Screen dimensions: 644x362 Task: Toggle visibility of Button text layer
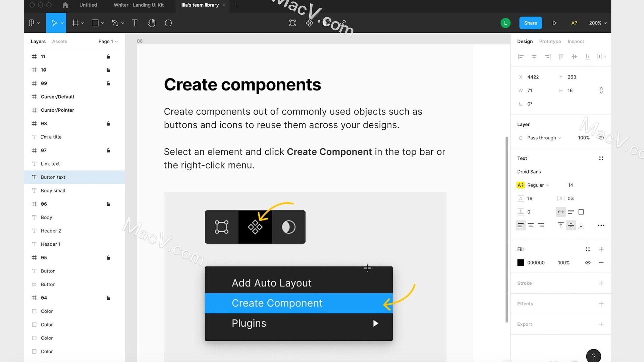tap(108, 177)
